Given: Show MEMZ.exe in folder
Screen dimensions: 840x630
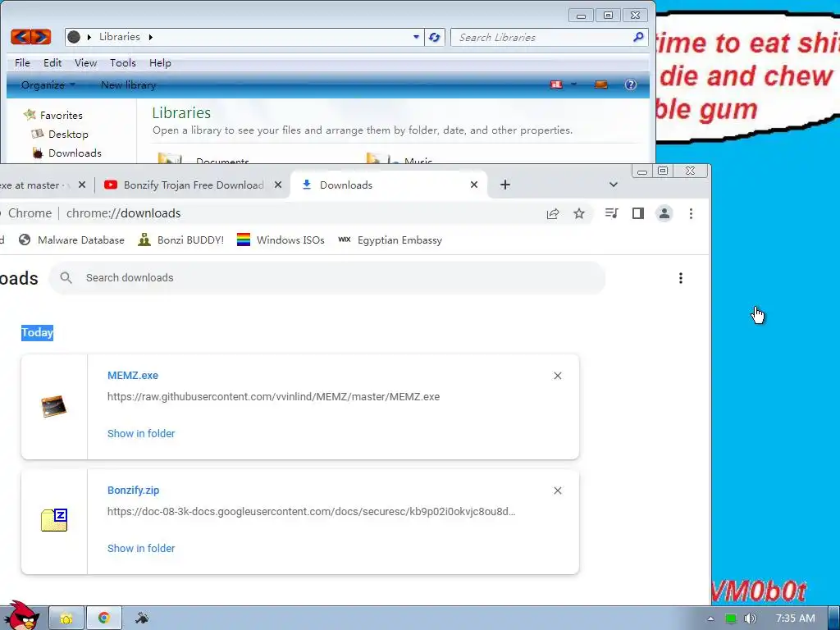Looking at the screenshot, I should (x=141, y=433).
